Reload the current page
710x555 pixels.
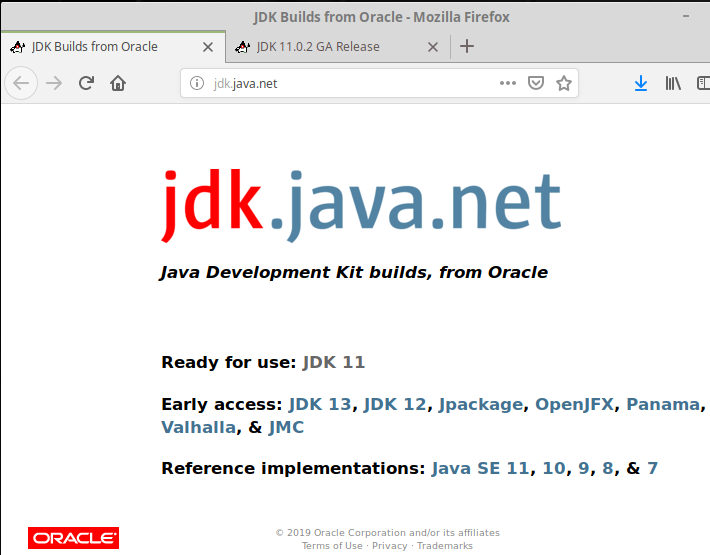(86, 83)
